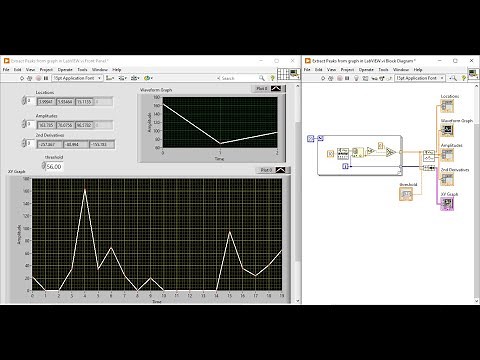Open Help menu in Block Diagram
This screenshot has width=480, height=360.
(418, 70)
